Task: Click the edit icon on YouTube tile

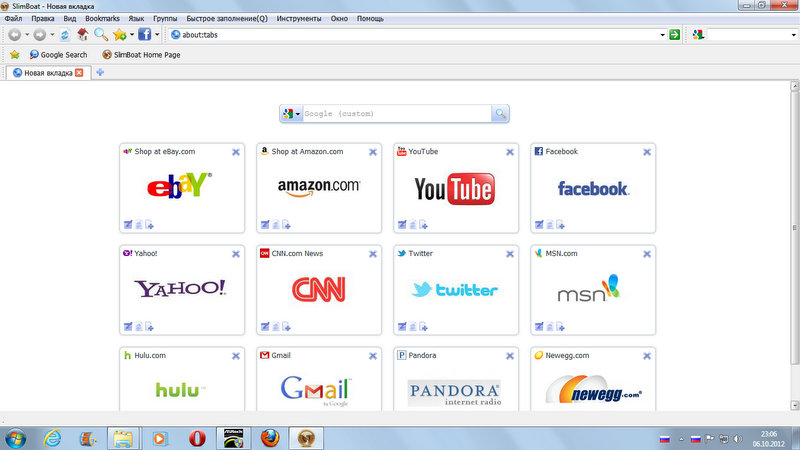Action: point(402,224)
